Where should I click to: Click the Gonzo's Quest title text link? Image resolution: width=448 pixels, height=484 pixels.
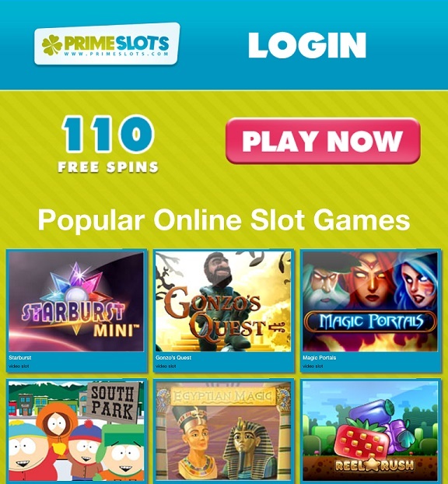[x=173, y=357]
